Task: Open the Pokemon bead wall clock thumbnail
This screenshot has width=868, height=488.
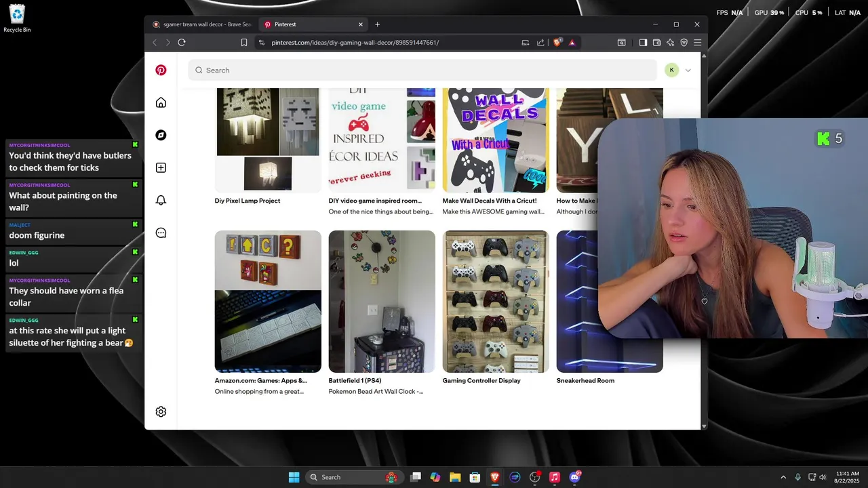Action: click(x=382, y=302)
